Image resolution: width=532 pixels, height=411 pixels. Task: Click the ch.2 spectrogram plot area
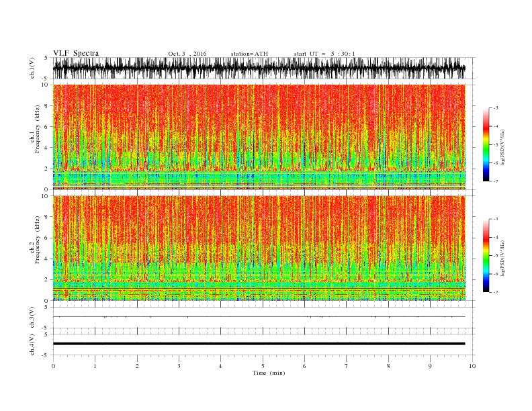[x=259, y=248]
